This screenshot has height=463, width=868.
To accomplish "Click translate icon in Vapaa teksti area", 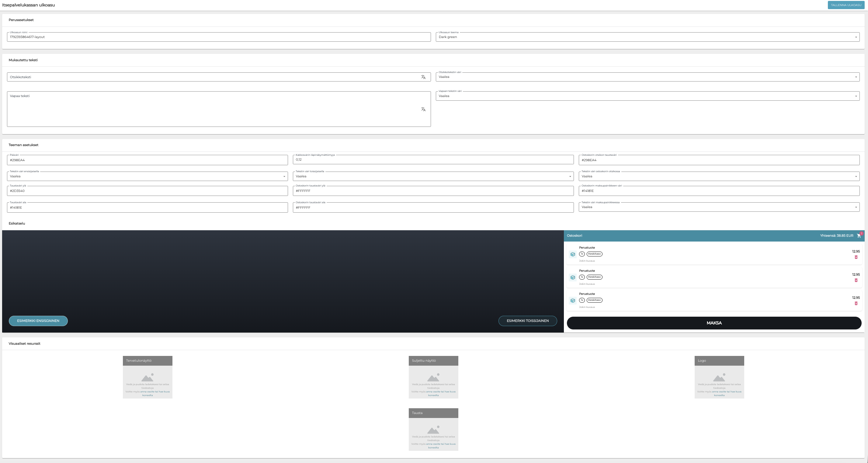I will click(x=423, y=109).
